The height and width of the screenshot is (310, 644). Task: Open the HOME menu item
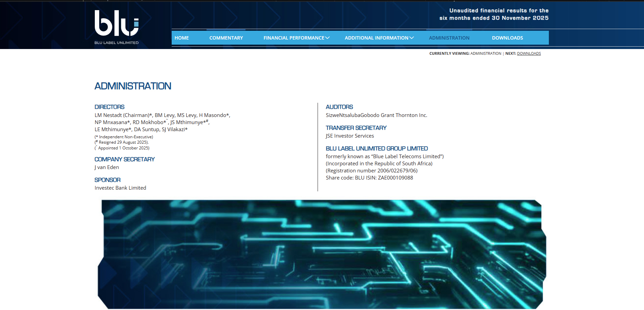click(182, 38)
